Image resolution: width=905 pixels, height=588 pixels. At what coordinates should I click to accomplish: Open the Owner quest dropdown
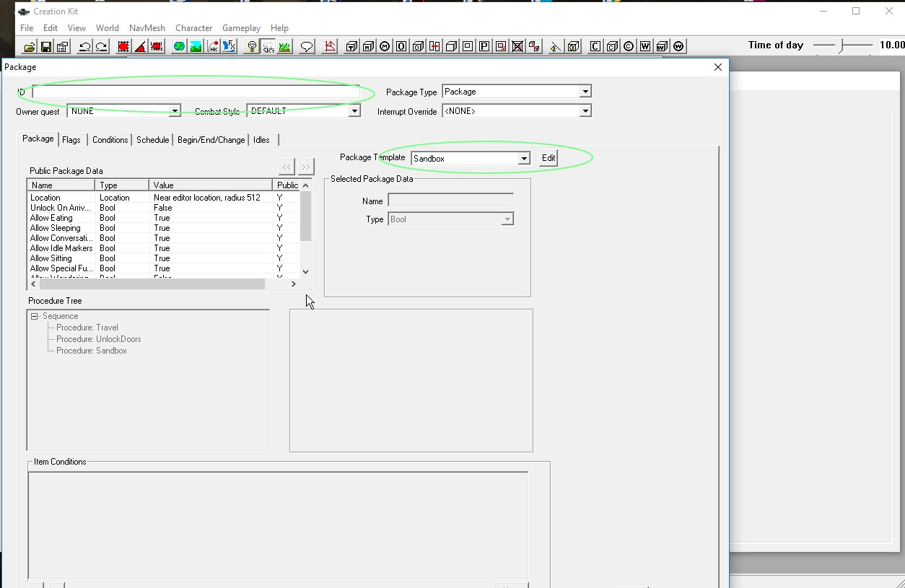coord(175,111)
